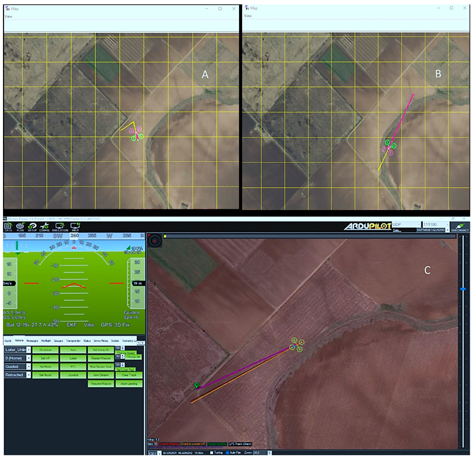
Task: Switch to the Status tab
Action: 87,341
